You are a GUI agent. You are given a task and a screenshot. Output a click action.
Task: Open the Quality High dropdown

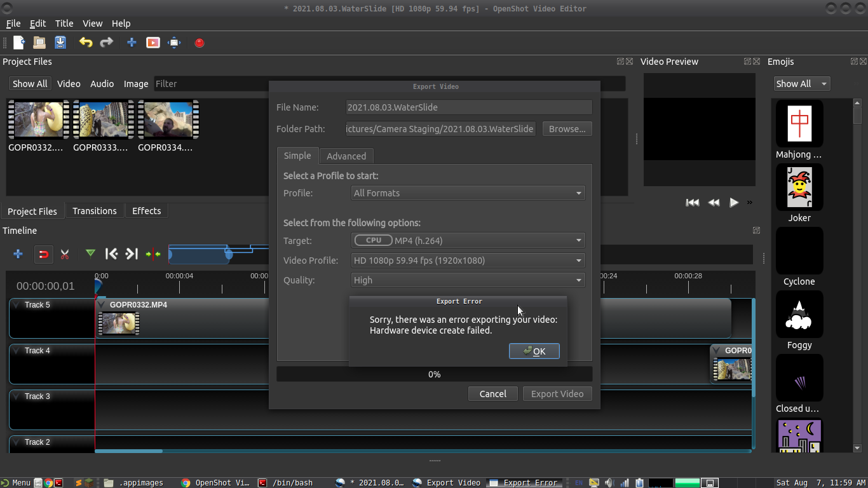pyautogui.click(x=468, y=280)
